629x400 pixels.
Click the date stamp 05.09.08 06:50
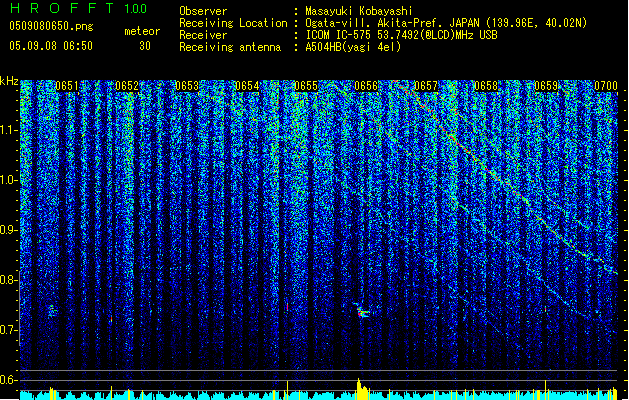pos(51,46)
